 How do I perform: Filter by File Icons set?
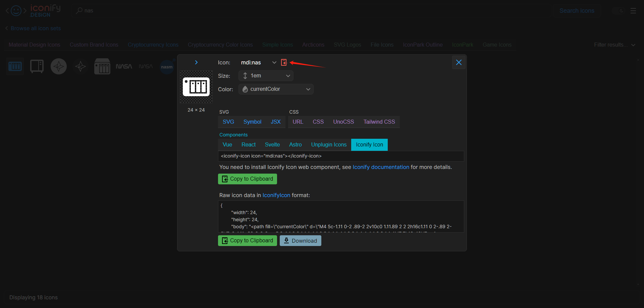click(382, 45)
